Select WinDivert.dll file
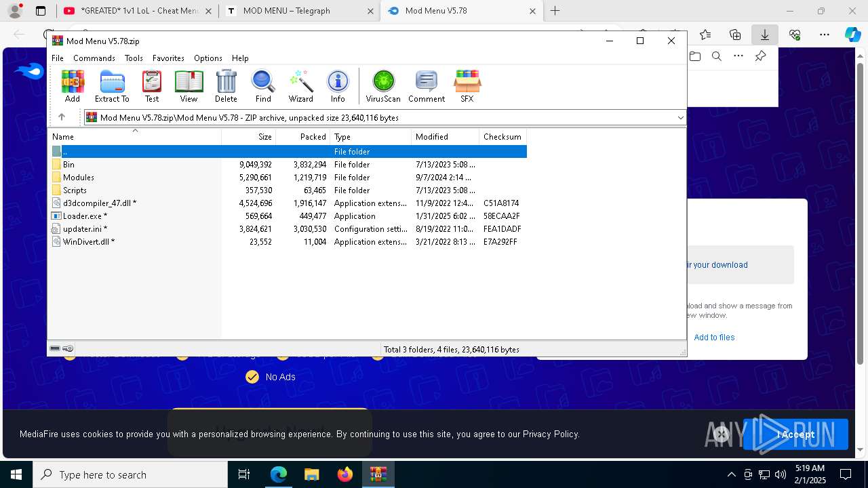Viewport: 868px width, 488px height. [288, 242]
